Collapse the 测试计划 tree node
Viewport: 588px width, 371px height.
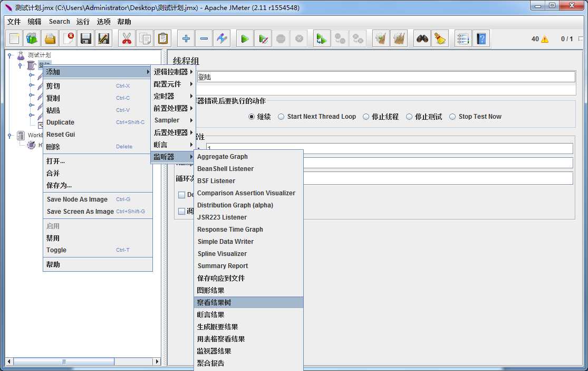9,55
